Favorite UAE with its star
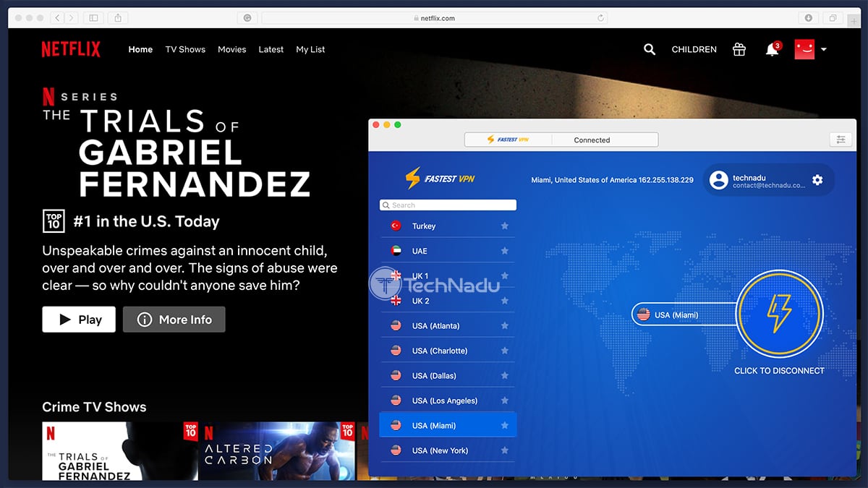This screenshot has height=488, width=868. click(505, 251)
